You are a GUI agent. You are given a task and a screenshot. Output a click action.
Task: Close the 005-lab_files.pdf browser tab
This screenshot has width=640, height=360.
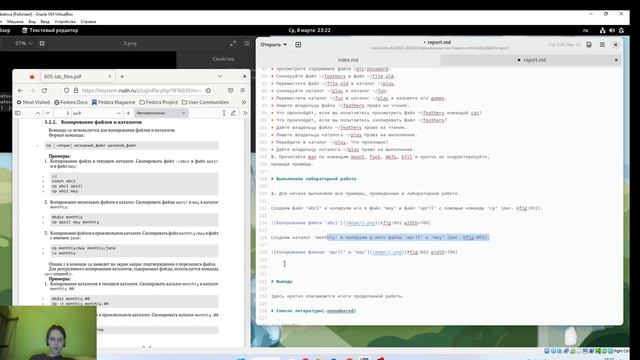coord(109,76)
